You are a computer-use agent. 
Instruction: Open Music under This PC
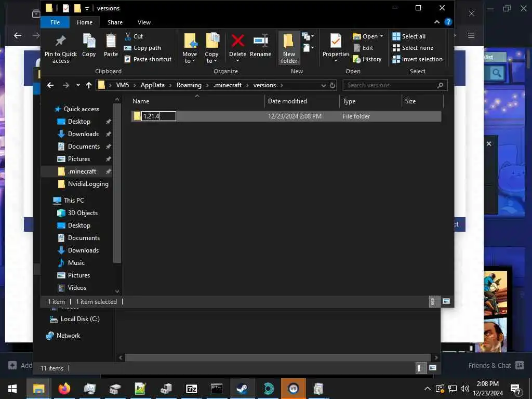(x=71, y=262)
